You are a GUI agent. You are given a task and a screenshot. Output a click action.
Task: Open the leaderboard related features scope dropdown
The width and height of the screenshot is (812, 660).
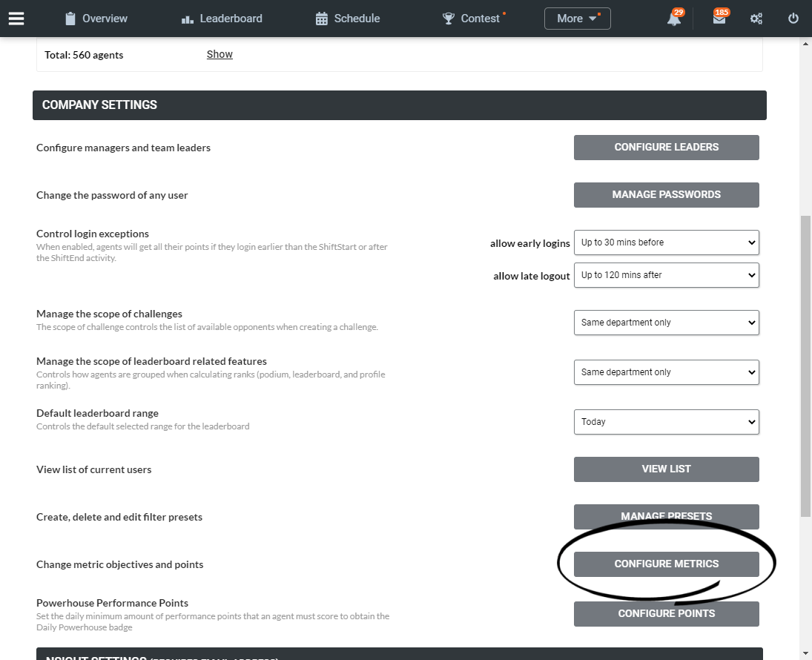tap(667, 372)
